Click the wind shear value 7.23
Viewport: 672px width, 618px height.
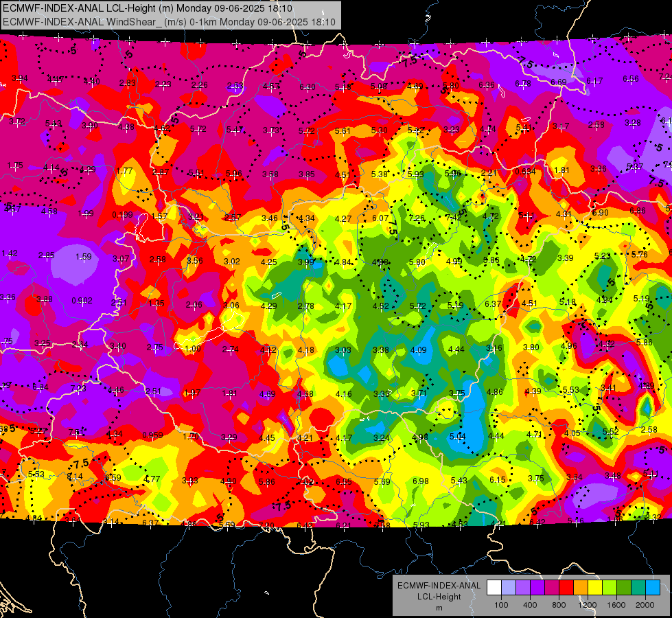78,388
